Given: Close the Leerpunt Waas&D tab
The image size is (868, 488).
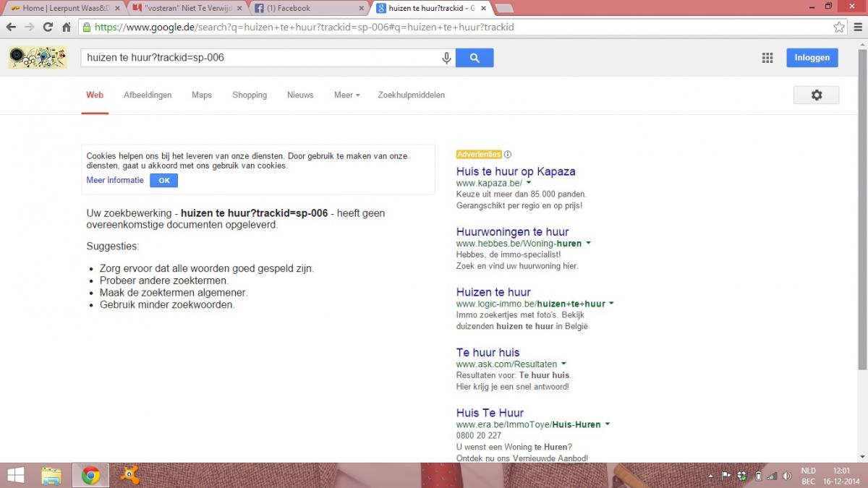Looking at the screenshot, I should coord(117,8).
